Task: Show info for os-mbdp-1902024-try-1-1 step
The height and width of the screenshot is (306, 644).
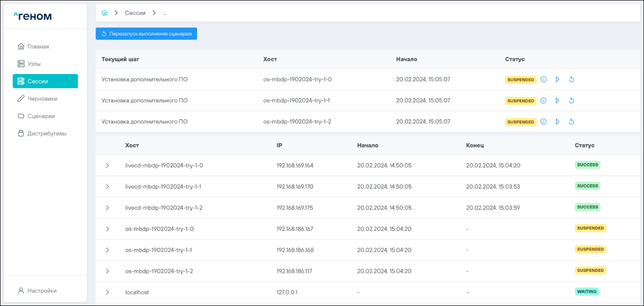Action: point(544,101)
